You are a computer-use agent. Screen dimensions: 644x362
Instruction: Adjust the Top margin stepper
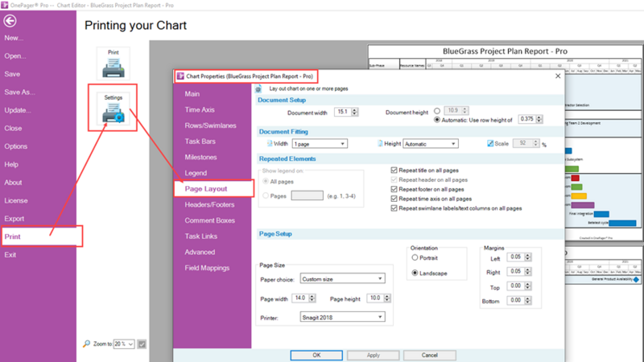(528, 286)
